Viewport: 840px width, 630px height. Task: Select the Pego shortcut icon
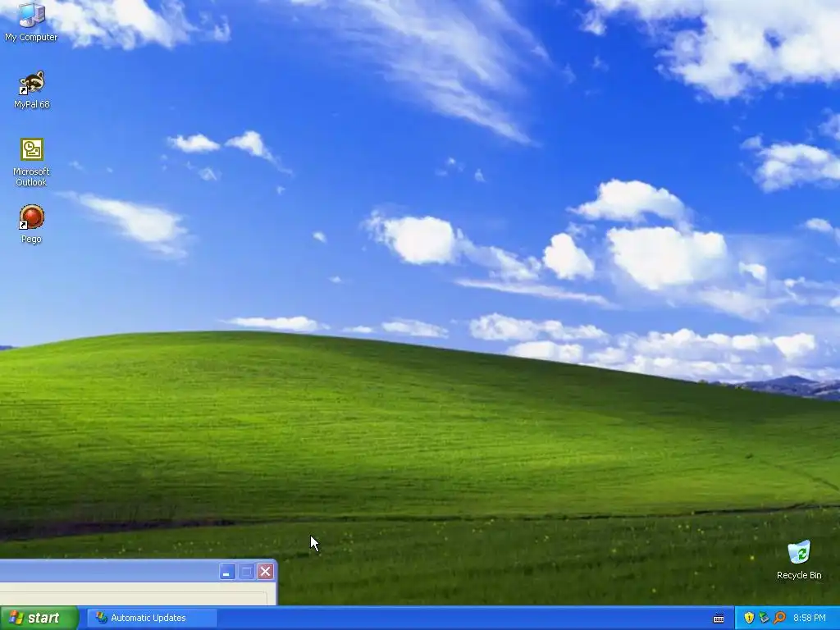click(x=32, y=225)
